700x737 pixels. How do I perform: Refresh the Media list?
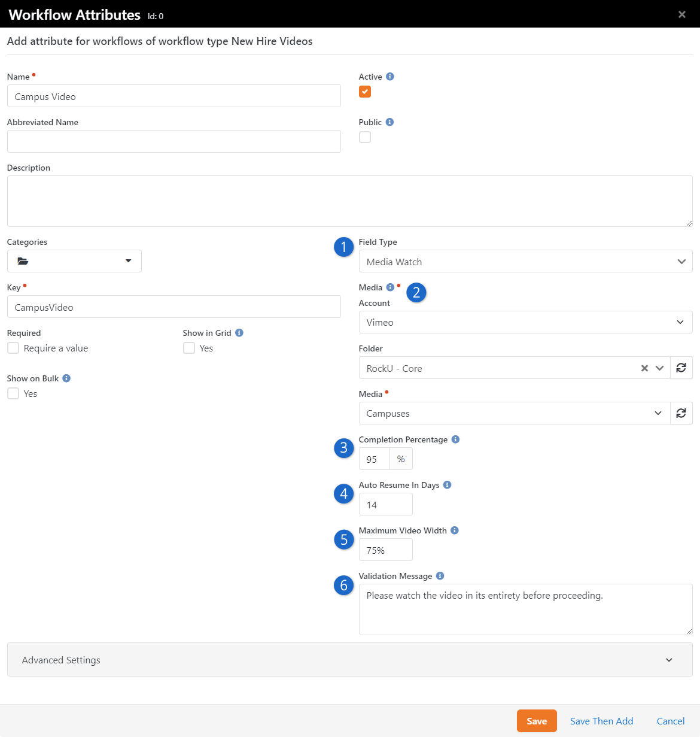point(681,413)
